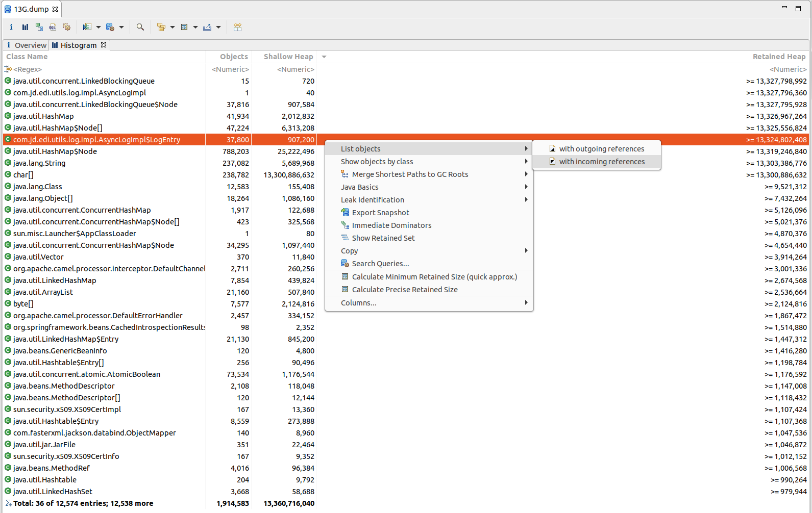Screen dimensions: 812x513
Task: Click the Merge Shortest Paths menu icon
Action: point(346,174)
